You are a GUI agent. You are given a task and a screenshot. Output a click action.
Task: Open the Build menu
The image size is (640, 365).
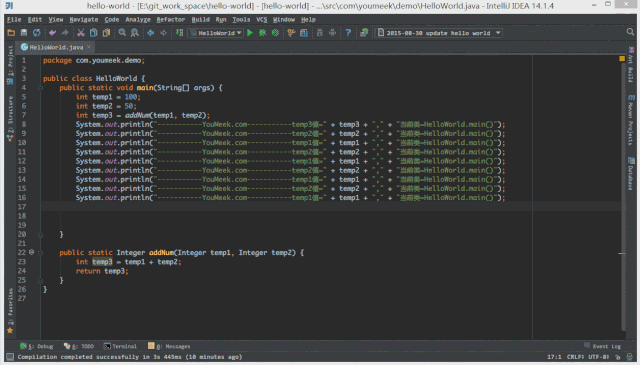(x=200, y=20)
